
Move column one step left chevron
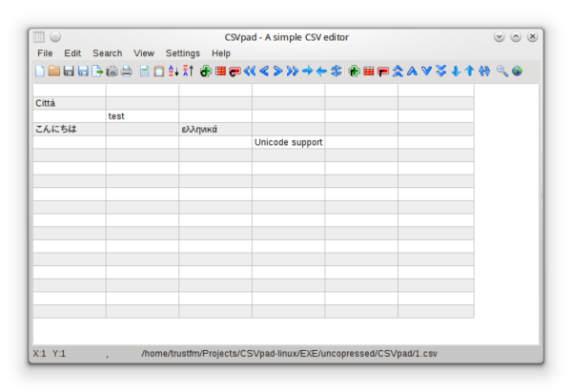pyautogui.click(x=264, y=71)
